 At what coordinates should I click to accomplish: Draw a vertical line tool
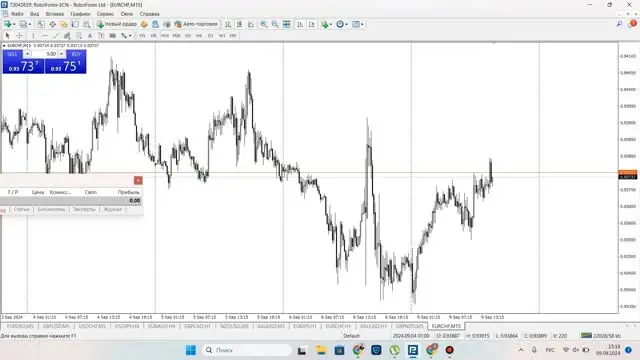point(33,36)
